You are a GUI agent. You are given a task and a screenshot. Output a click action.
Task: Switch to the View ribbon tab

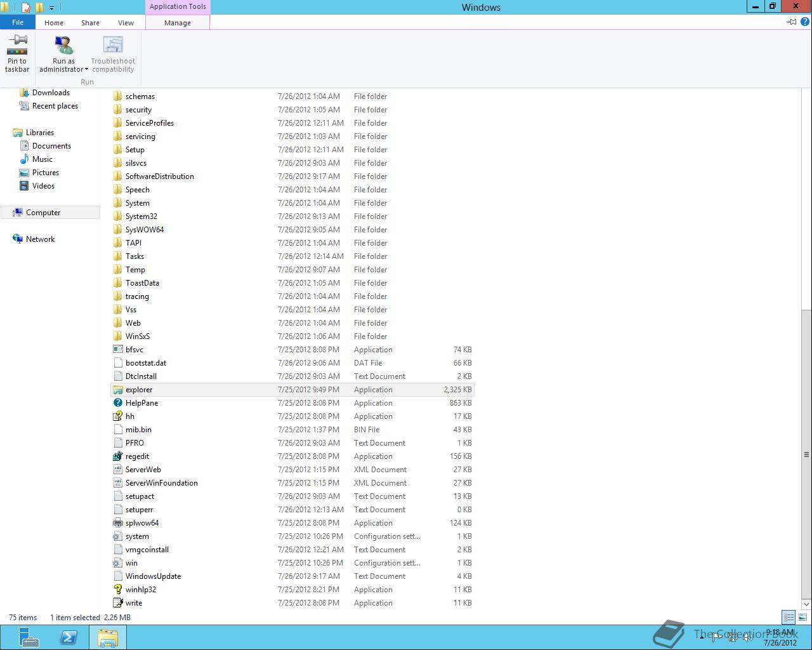pyautogui.click(x=126, y=23)
